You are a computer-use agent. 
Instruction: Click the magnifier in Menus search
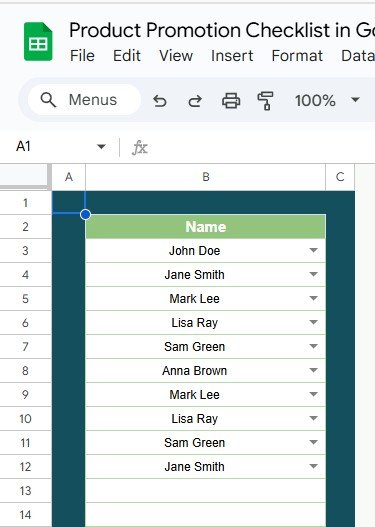[x=48, y=100]
